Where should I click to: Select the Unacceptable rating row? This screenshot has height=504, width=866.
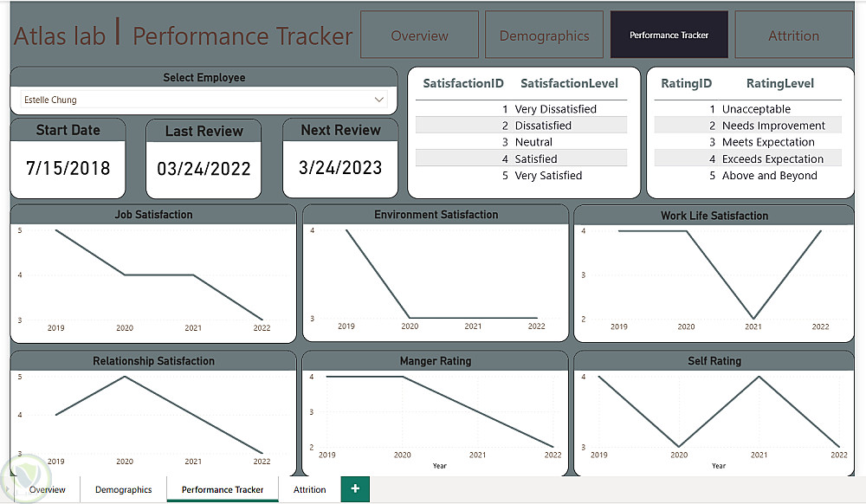pyautogui.click(x=748, y=109)
